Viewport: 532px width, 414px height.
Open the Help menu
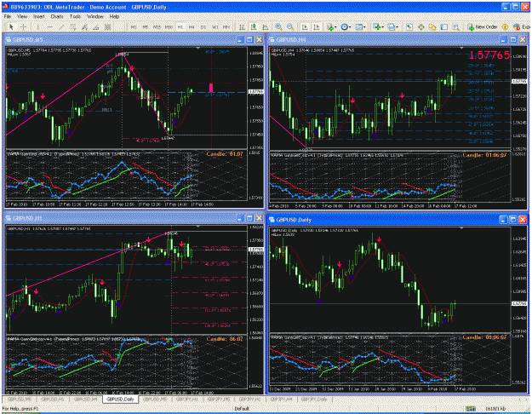tap(114, 16)
